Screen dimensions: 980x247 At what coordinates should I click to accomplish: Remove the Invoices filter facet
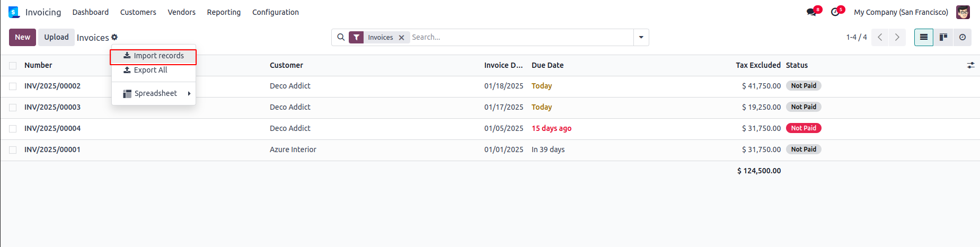401,38
